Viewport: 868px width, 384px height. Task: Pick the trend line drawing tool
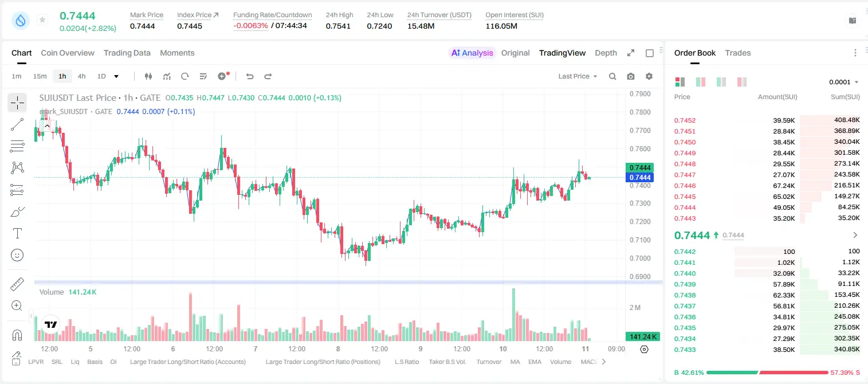pyautogui.click(x=17, y=124)
